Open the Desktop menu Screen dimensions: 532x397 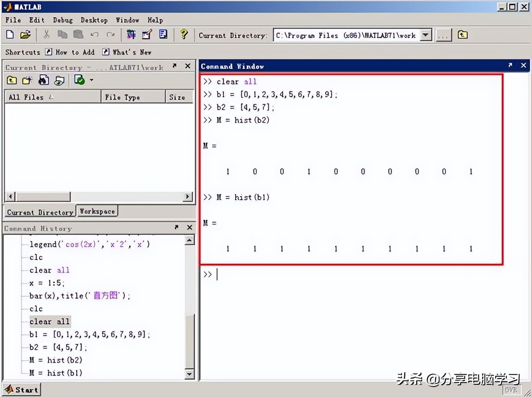(94, 20)
